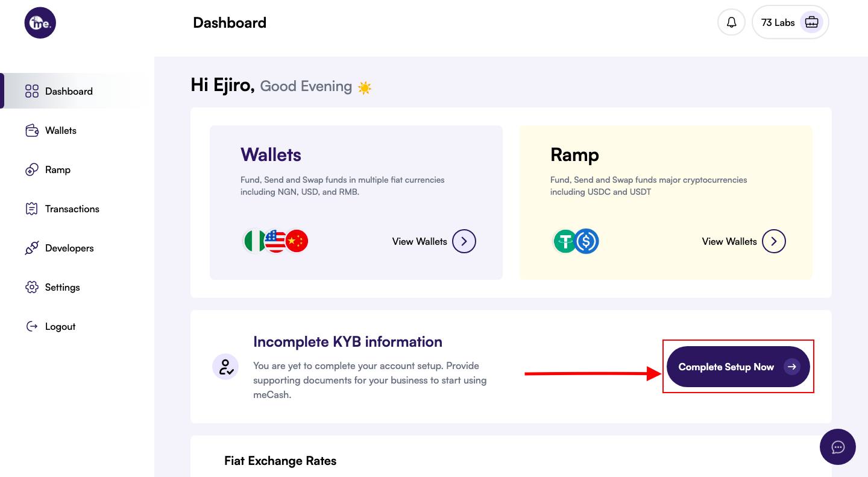Viewport: 868px width, 477px height.
Task: Select the Ramp icon in the sidebar
Action: (31, 169)
